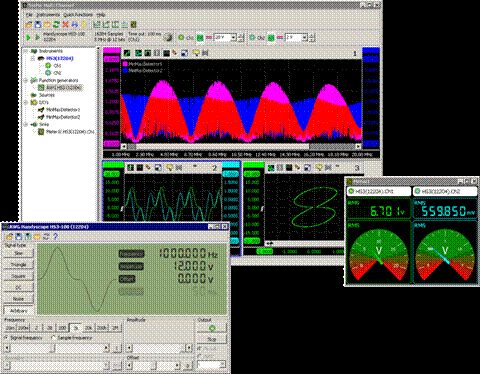
Task: Click the yellow speech bubble icon in graph 1
Action: pyautogui.click(x=196, y=53)
